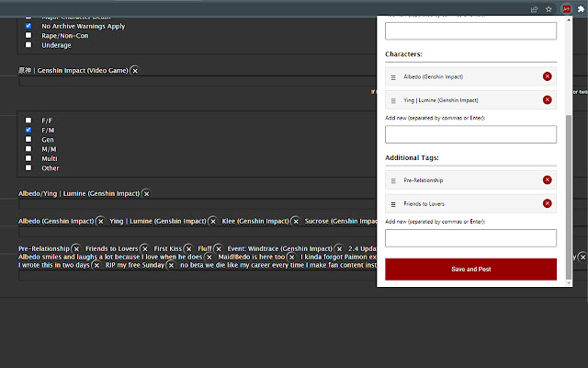Screen dimensions: 588x368
Task: Click the popup scrollbar up arrow
Action: pyautogui.click(x=569, y=20)
